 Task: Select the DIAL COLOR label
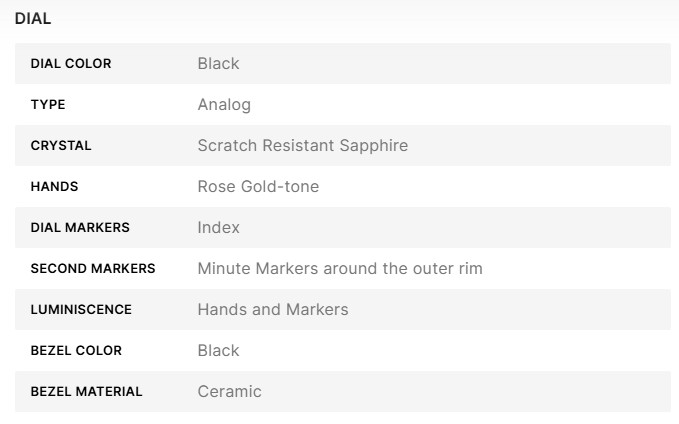coord(71,64)
